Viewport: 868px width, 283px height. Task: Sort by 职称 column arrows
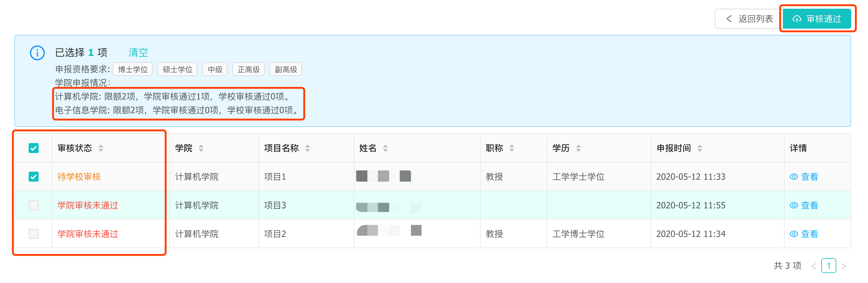click(512, 148)
